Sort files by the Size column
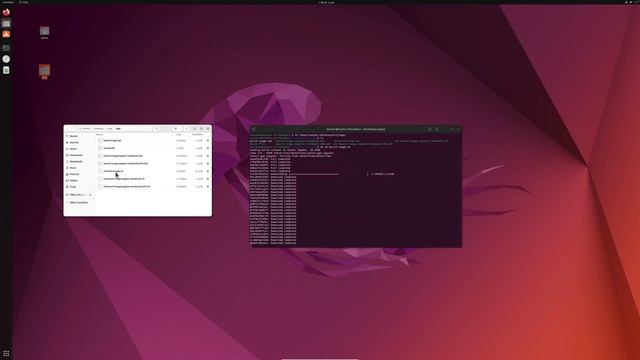Screen dimensions: 640x360 pos(178,134)
